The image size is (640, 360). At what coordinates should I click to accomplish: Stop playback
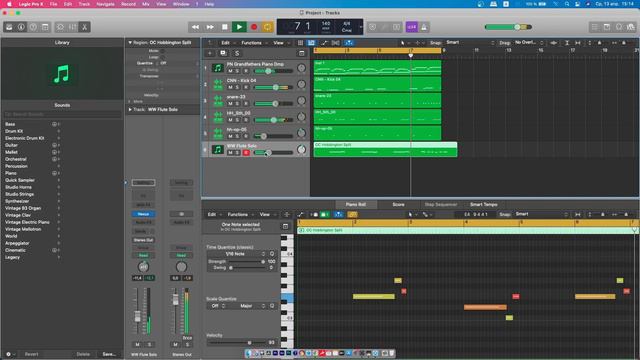click(224, 27)
